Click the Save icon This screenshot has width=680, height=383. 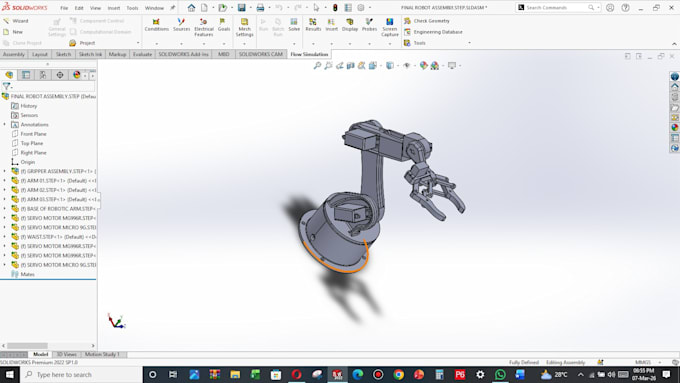(x=242, y=8)
